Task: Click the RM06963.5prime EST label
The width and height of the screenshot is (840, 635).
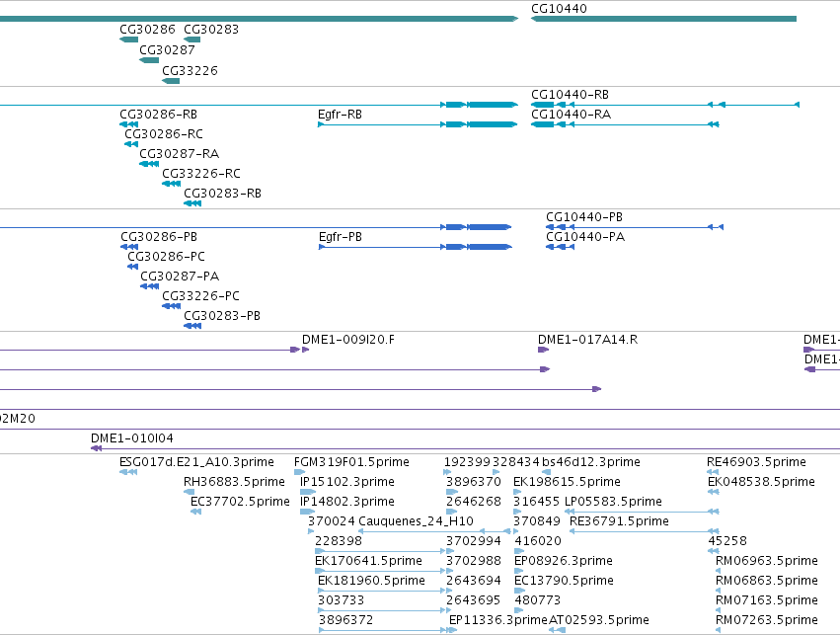Action: [x=767, y=561]
